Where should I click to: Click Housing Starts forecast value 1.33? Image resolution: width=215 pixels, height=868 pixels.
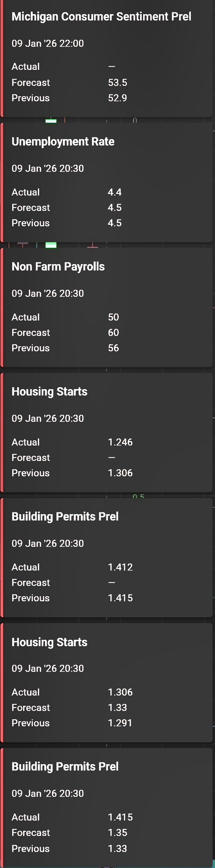pos(117,708)
